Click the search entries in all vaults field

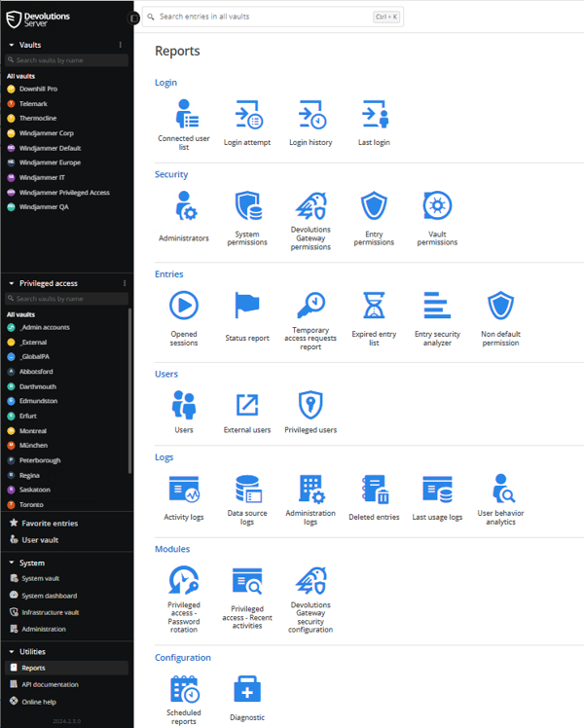[273, 17]
